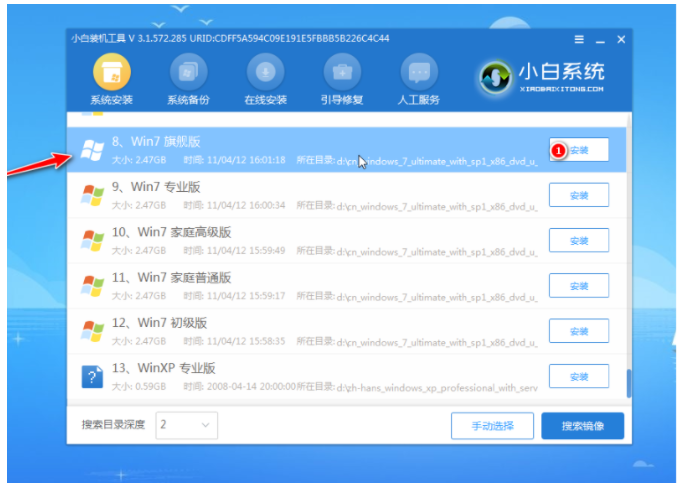The image size is (685, 488).
Task: Click the 0.59GB size of WinXP 专业版
Action: pyautogui.click(x=151, y=387)
